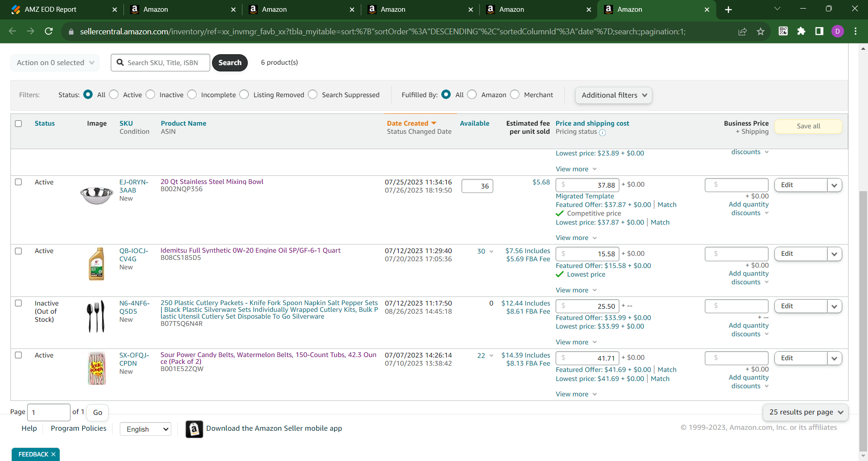Reload the Seller Central page
The image size is (868, 461).
click(x=49, y=31)
